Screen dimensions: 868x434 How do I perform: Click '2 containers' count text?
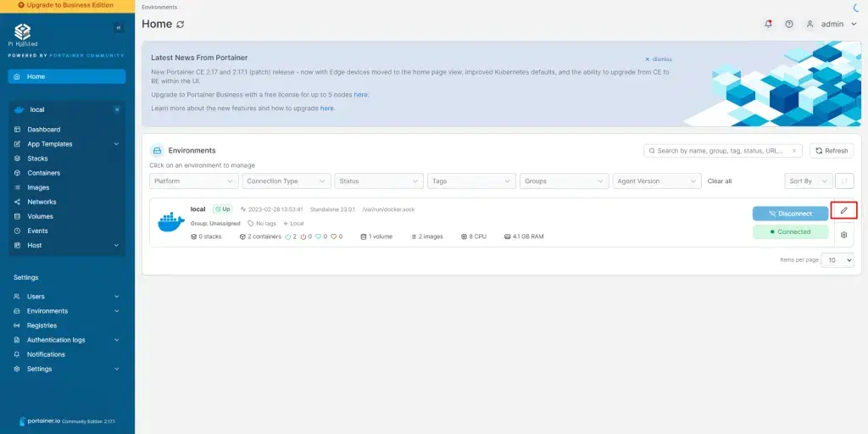coord(260,236)
